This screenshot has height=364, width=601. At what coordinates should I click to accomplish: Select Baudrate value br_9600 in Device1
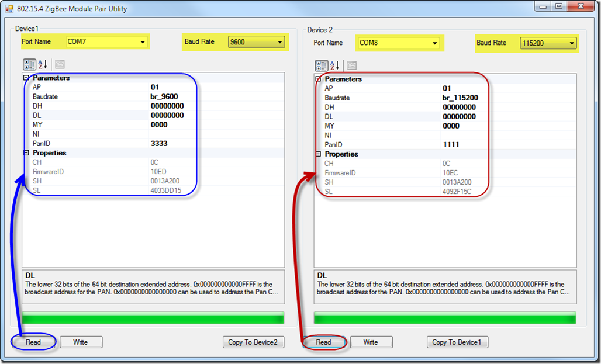(x=164, y=96)
